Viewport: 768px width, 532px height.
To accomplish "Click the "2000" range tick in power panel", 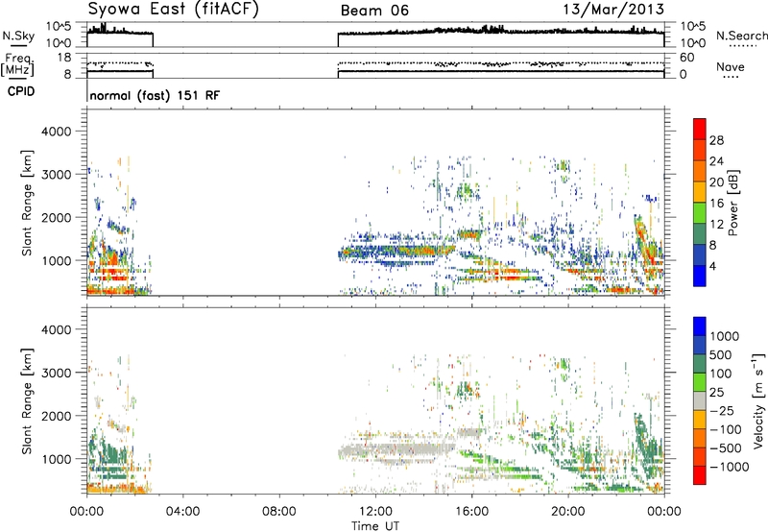I will (x=56, y=217).
